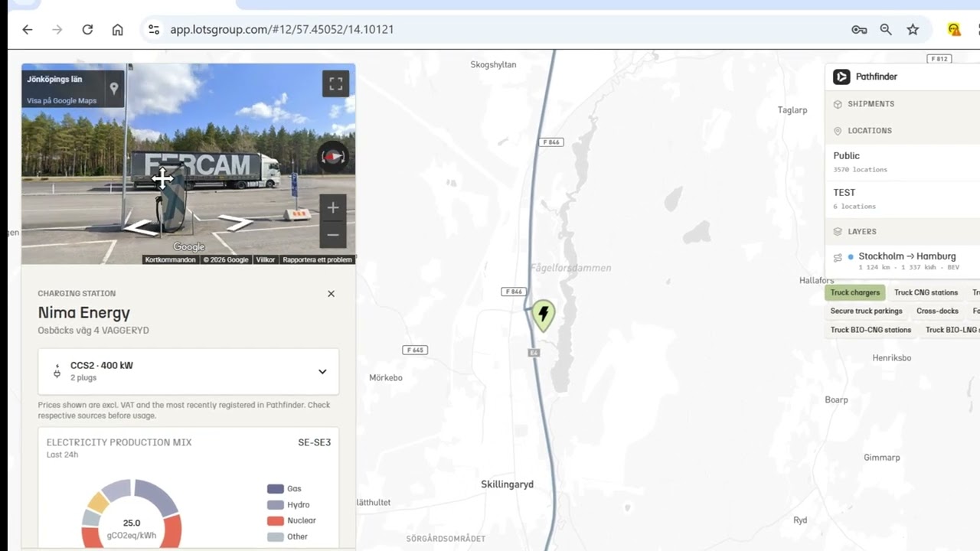Open the yellow browser extension icon
This screenshot has height=551, width=980.
click(954, 30)
